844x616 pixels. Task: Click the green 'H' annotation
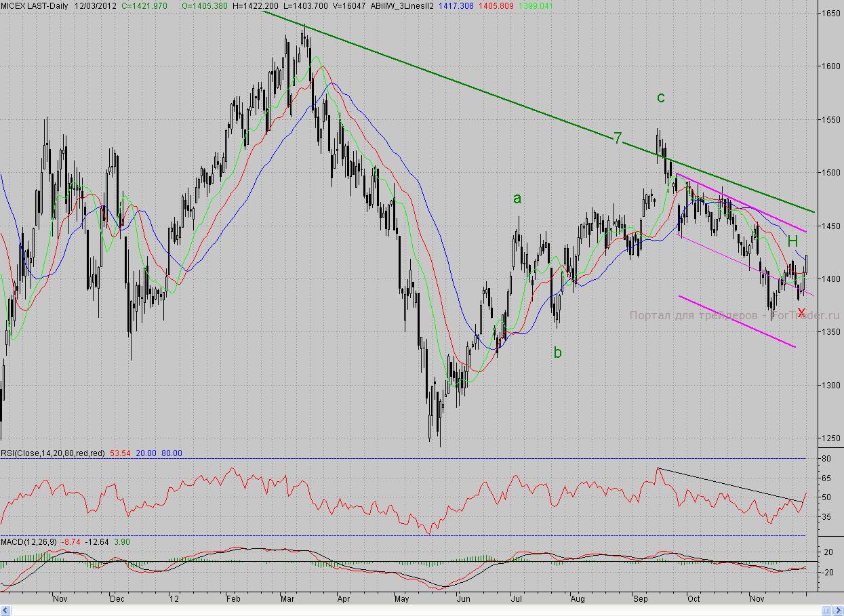coord(792,241)
